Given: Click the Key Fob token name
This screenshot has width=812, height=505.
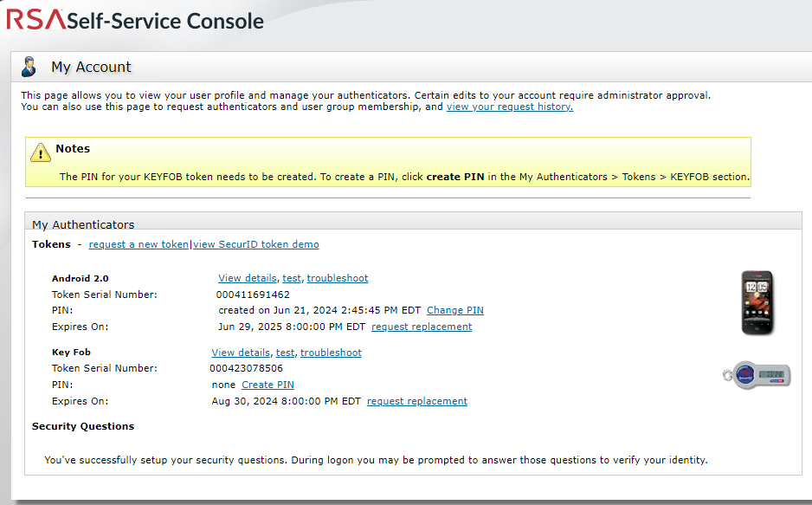Looking at the screenshot, I should [x=72, y=353].
